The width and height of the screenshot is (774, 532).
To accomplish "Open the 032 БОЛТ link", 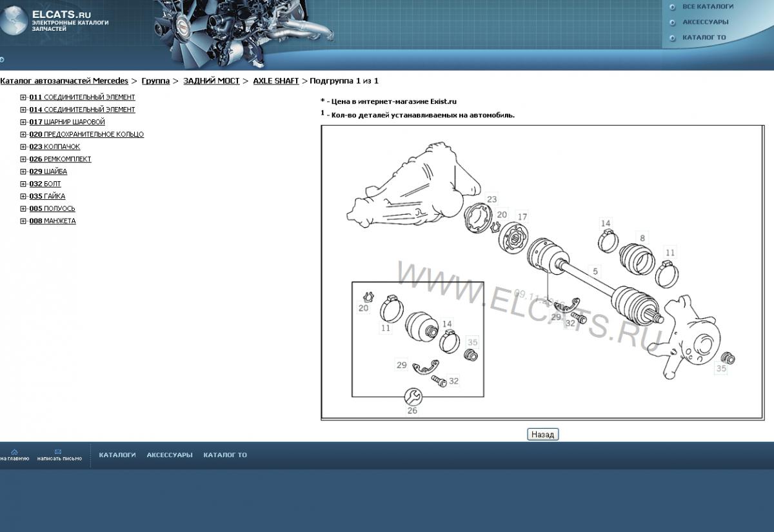I will 45,184.
